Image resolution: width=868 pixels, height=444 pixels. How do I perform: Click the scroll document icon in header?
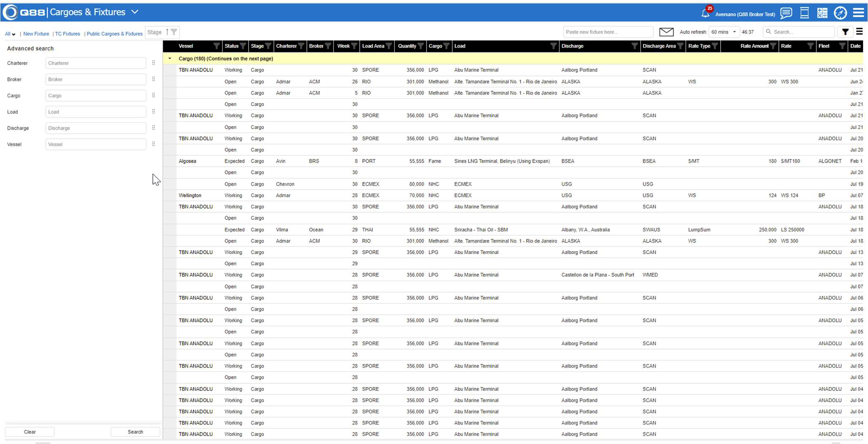coord(804,13)
